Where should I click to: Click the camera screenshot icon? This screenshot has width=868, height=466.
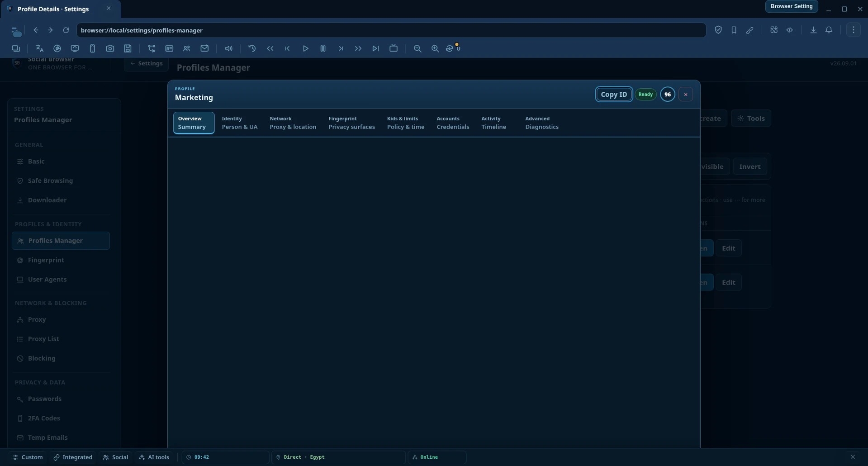click(x=110, y=48)
